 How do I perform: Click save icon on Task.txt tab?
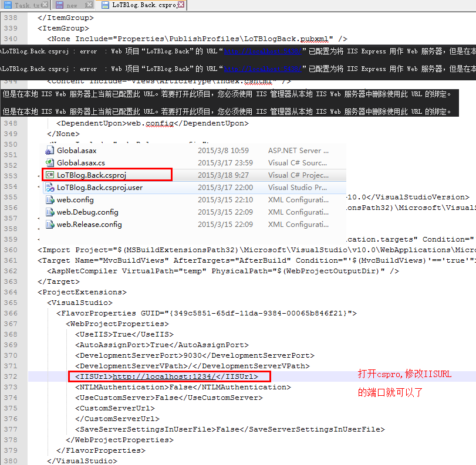point(8,5)
